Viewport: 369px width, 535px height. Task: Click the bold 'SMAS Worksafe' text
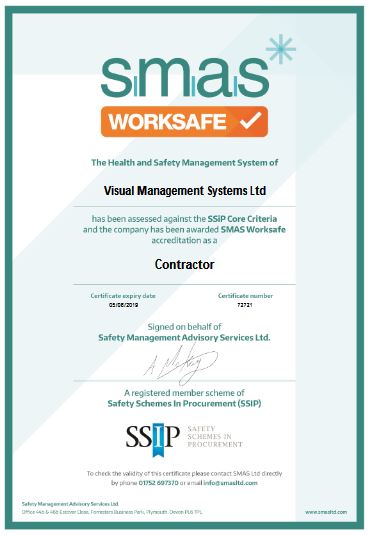click(253, 230)
